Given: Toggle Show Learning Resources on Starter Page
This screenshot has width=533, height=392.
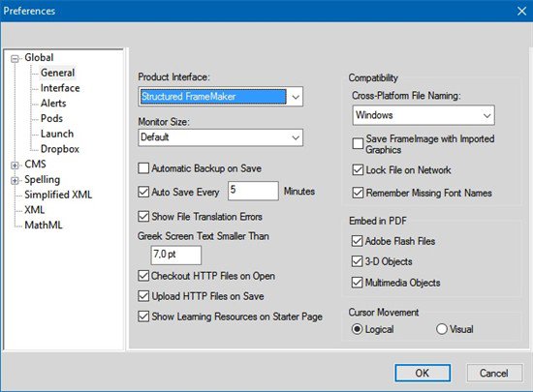Looking at the screenshot, I should click(x=143, y=317).
